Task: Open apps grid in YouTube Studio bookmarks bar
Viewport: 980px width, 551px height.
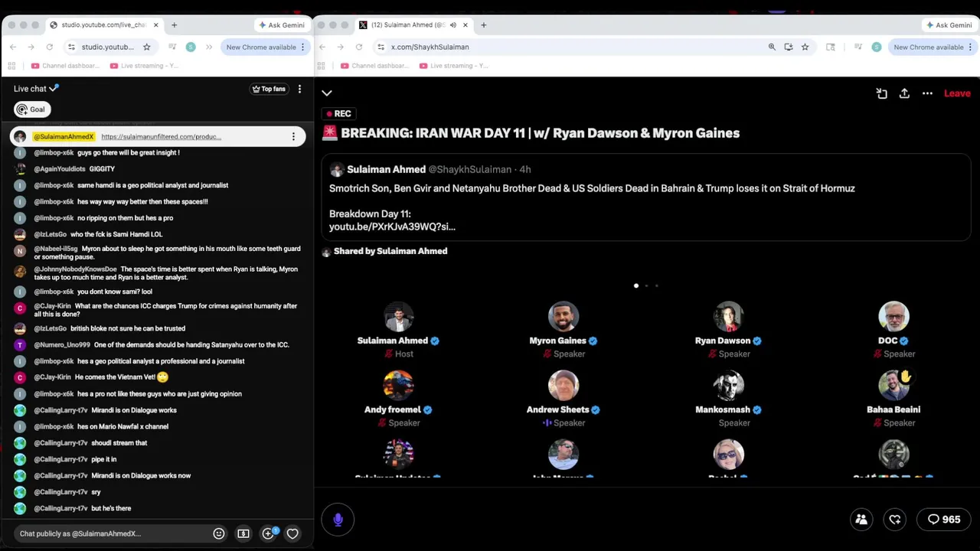Action: [x=11, y=66]
